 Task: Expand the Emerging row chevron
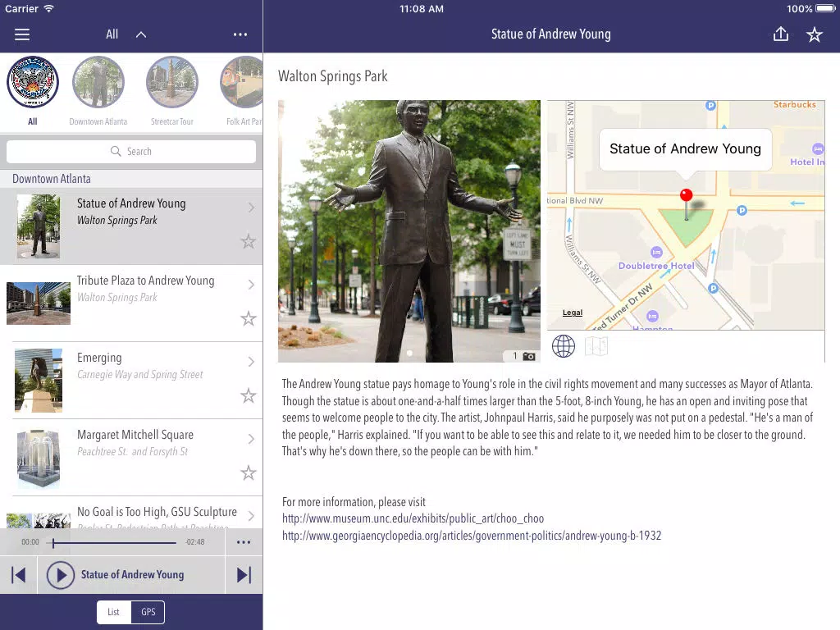tap(251, 362)
